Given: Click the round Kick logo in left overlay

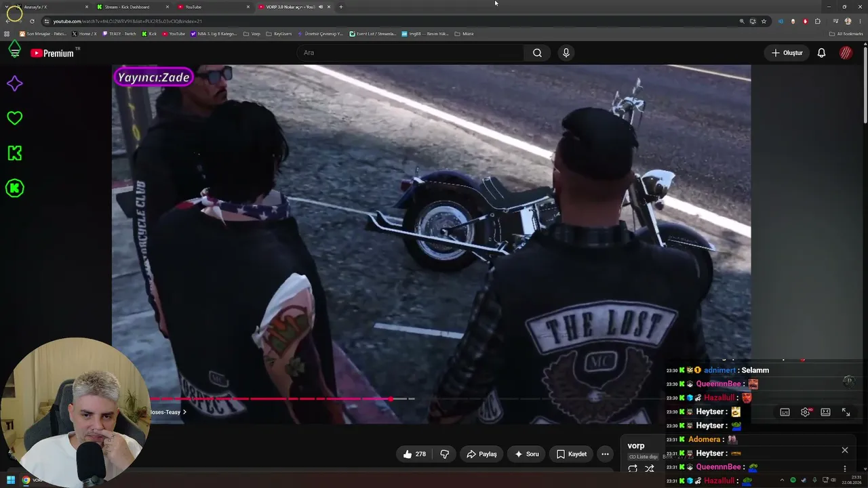Looking at the screenshot, I should tap(14, 188).
